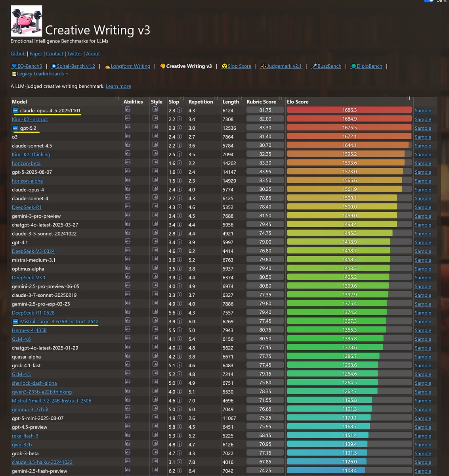Open the Twitter link
The width and height of the screenshot is (449, 476).
pyautogui.click(x=75, y=54)
